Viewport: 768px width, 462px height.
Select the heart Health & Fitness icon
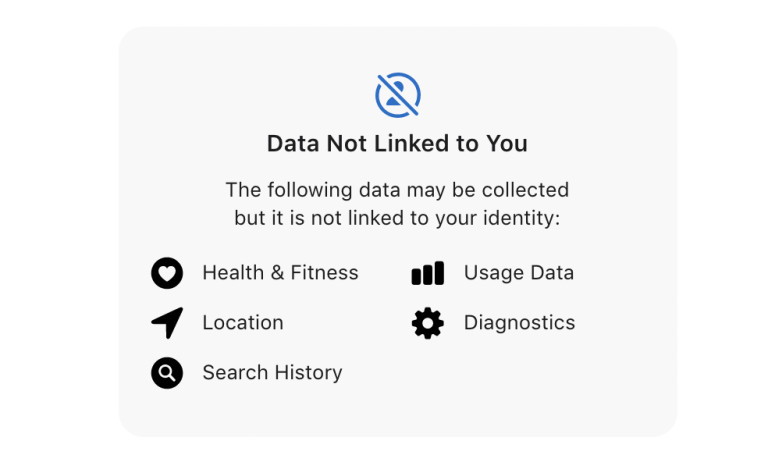tap(167, 273)
